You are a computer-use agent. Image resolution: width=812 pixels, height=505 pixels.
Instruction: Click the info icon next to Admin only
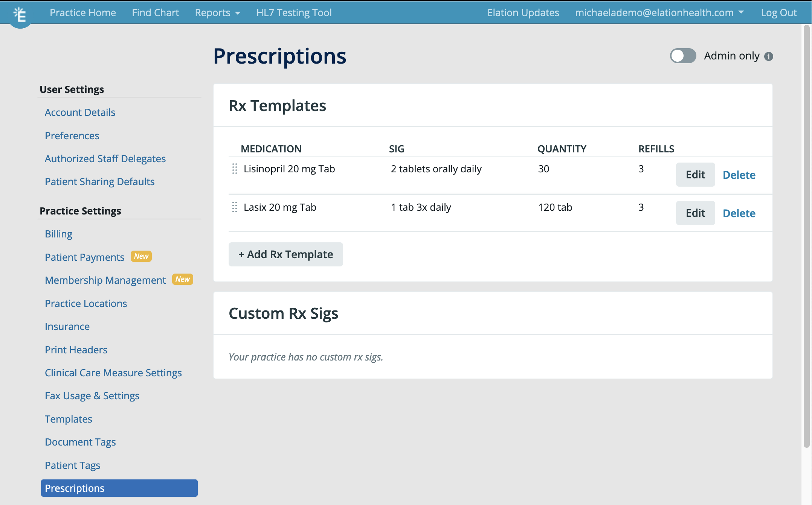pos(769,56)
